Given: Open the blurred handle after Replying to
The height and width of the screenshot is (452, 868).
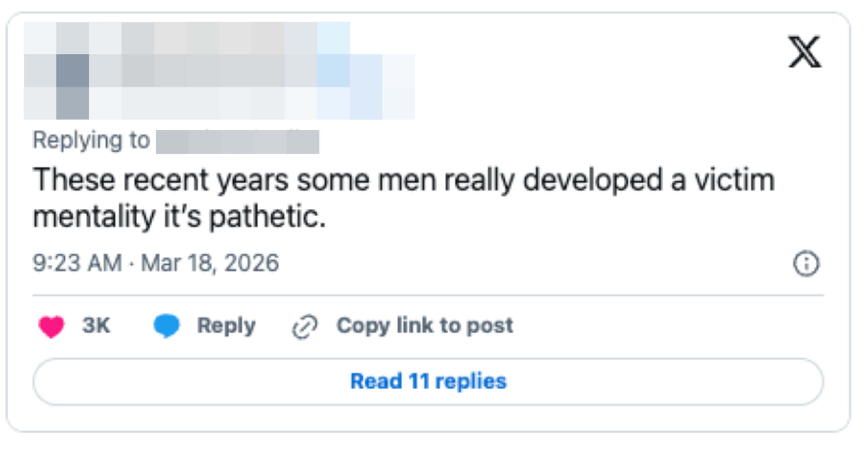Looking at the screenshot, I should [x=237, y=142].
